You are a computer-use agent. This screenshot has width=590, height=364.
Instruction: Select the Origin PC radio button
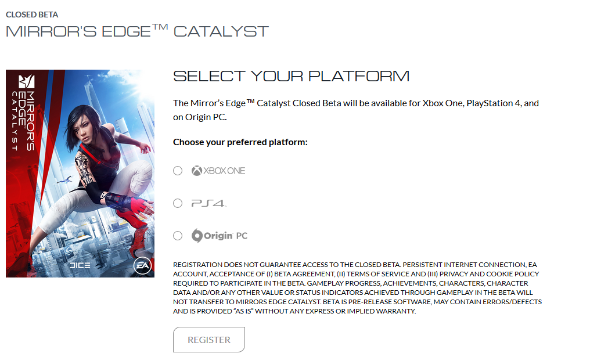178,236
